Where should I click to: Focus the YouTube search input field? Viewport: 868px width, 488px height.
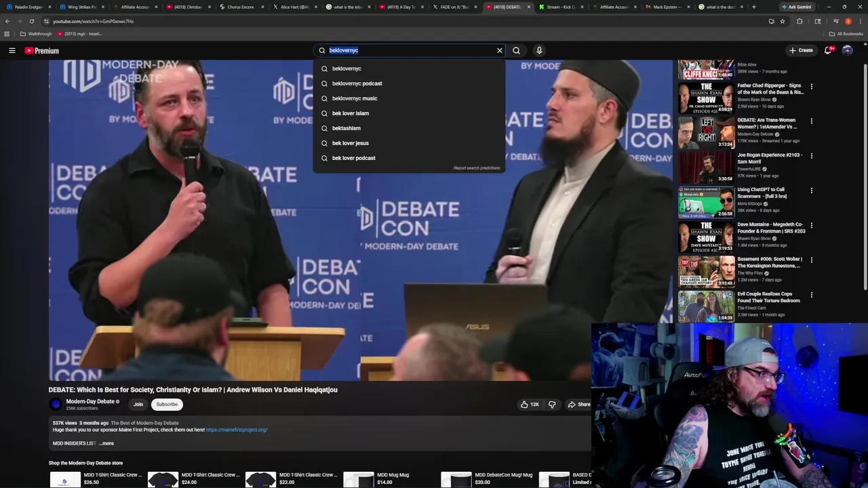pyautogui.click(x=410, y=50)
